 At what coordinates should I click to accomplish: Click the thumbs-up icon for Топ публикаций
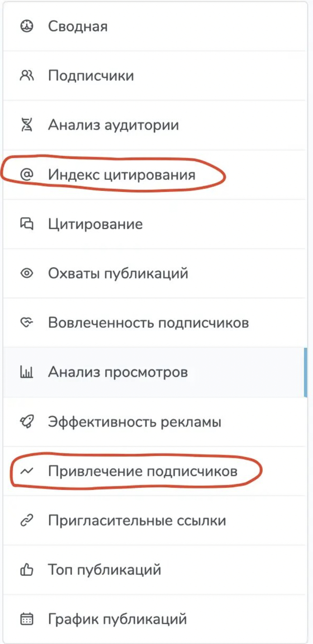[x=27, y=570]
